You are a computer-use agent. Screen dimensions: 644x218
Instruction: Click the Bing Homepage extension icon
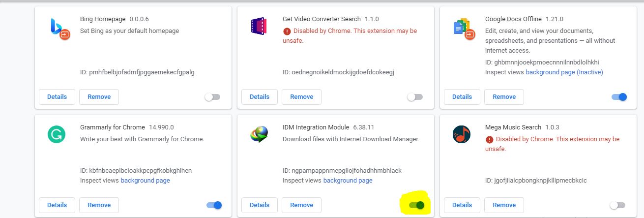[59, 28]
